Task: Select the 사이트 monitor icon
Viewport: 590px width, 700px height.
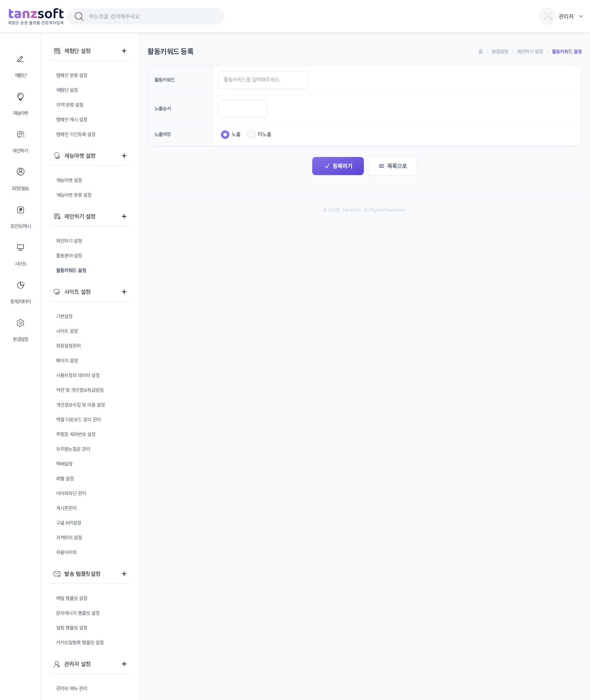Action: (x=20, y=248)
